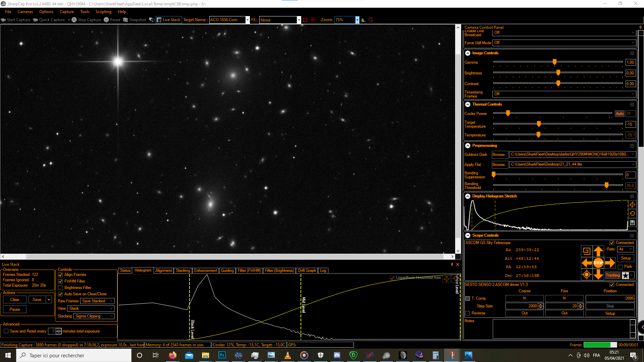The image size is (644, 362).
Task: Open the Zoom 75% dropdown
Action: coord(357,20)
